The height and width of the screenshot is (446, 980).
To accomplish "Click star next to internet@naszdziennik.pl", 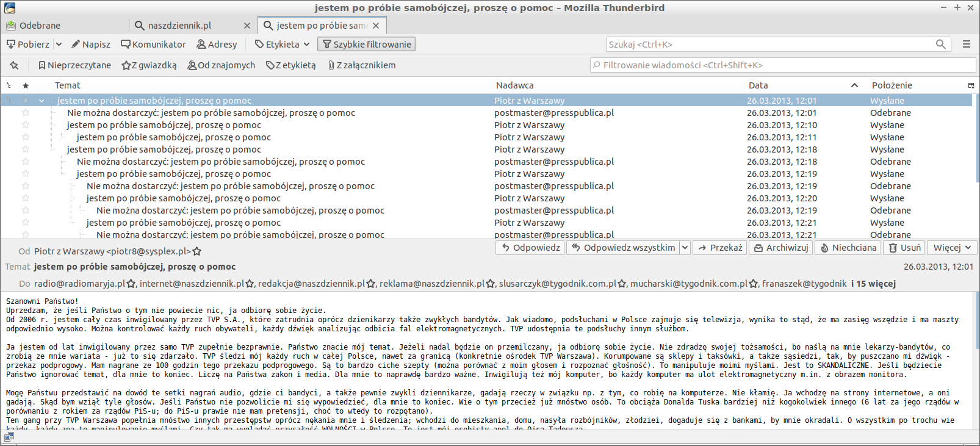I will coord(250,284).
